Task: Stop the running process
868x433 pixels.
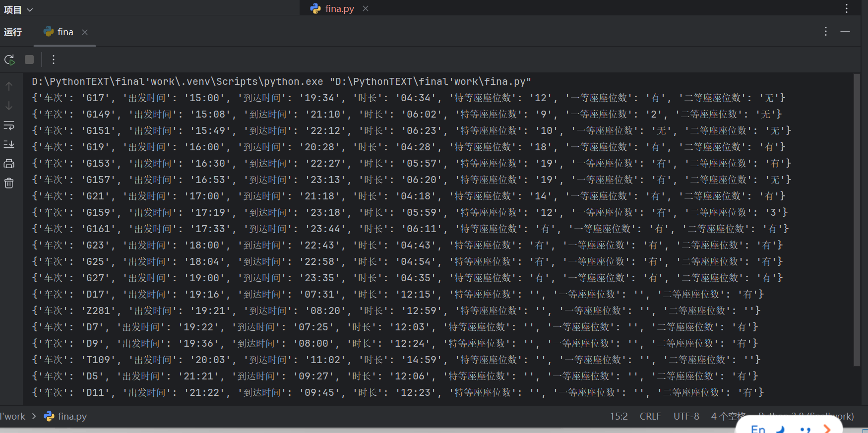Action: click(x=29, y=60)
